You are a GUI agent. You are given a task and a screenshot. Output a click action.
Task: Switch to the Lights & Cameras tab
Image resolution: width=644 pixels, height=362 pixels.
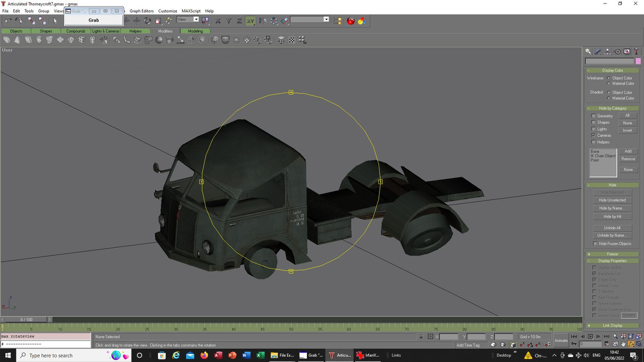tap(106, 31)
